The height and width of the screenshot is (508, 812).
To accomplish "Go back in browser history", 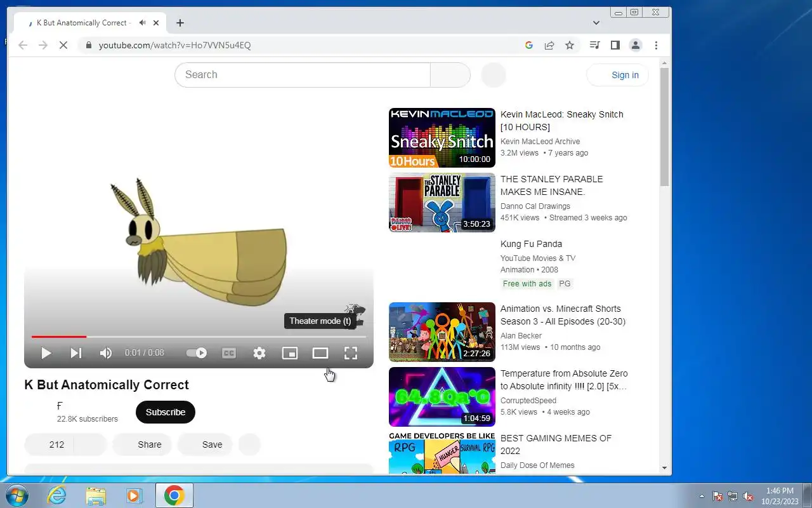I will click(x=23, y=45).
